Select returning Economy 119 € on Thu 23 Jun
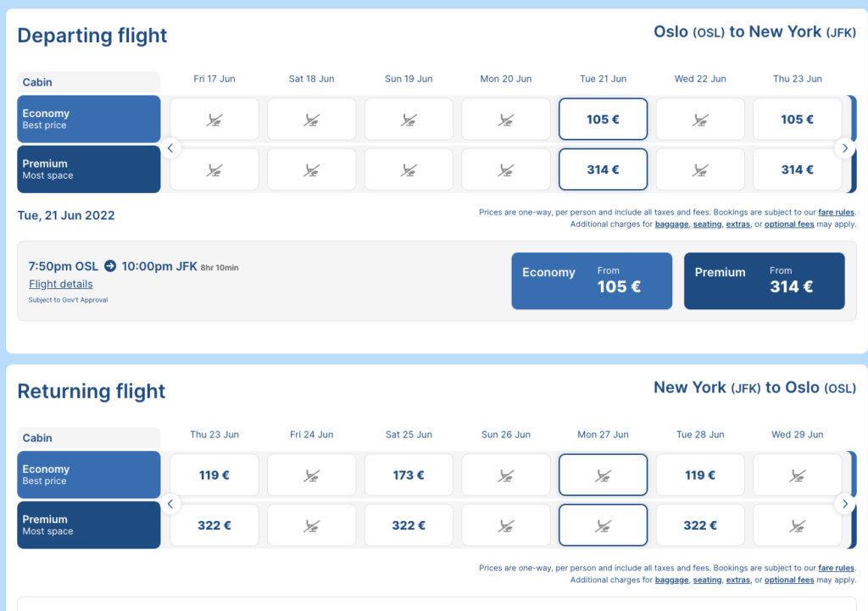The image size is (868, 611). (x=214, y=475)
